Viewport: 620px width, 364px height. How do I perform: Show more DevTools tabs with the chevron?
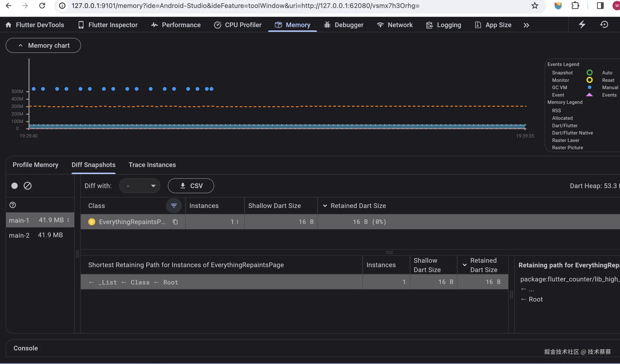526,25
